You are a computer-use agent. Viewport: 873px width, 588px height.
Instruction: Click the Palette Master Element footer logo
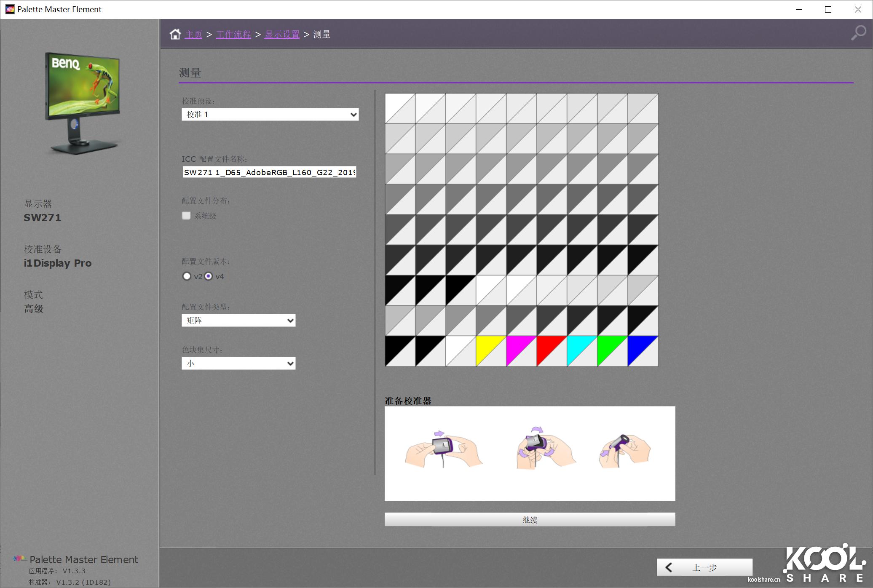[20, 559]
